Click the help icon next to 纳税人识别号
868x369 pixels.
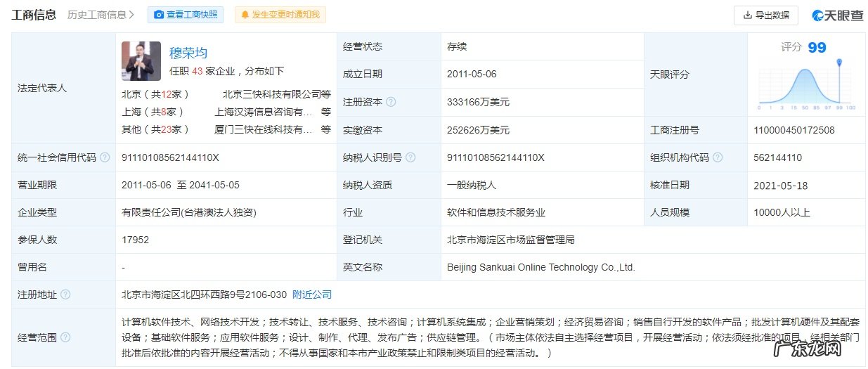[x=410, y=157]
